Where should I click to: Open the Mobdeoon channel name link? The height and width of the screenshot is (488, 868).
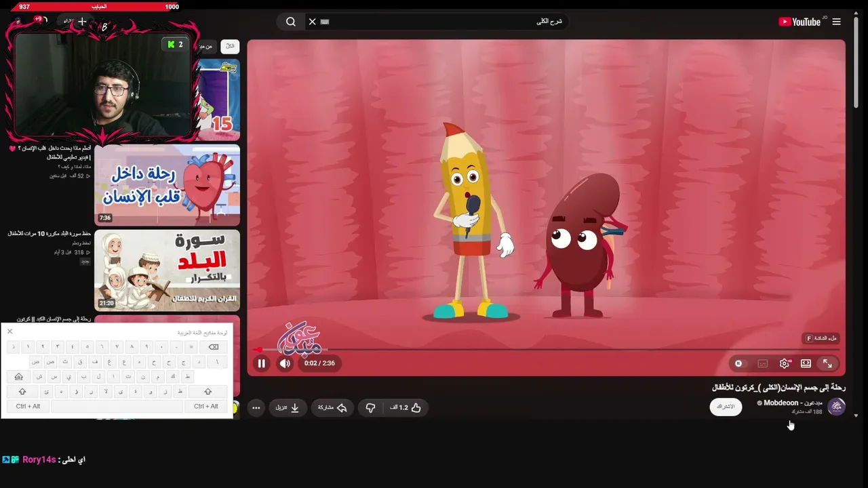(x=793, y=403)
